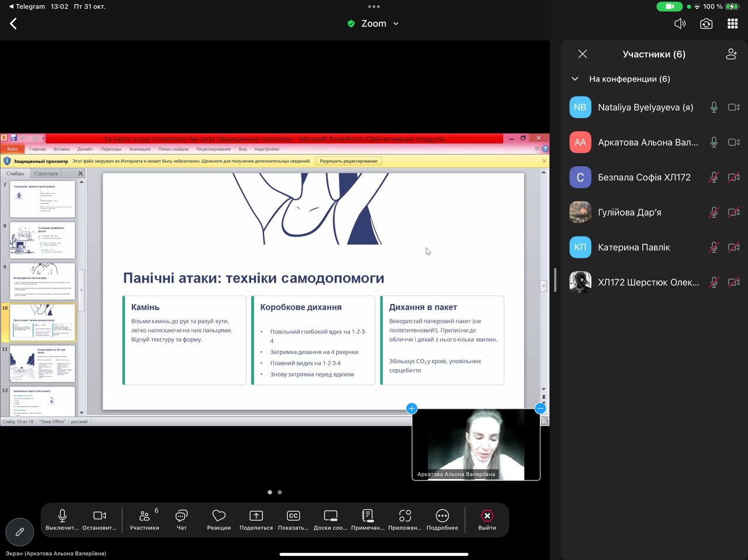Switch camera using the flip icon
748x560 pixels.
[706, 24]
